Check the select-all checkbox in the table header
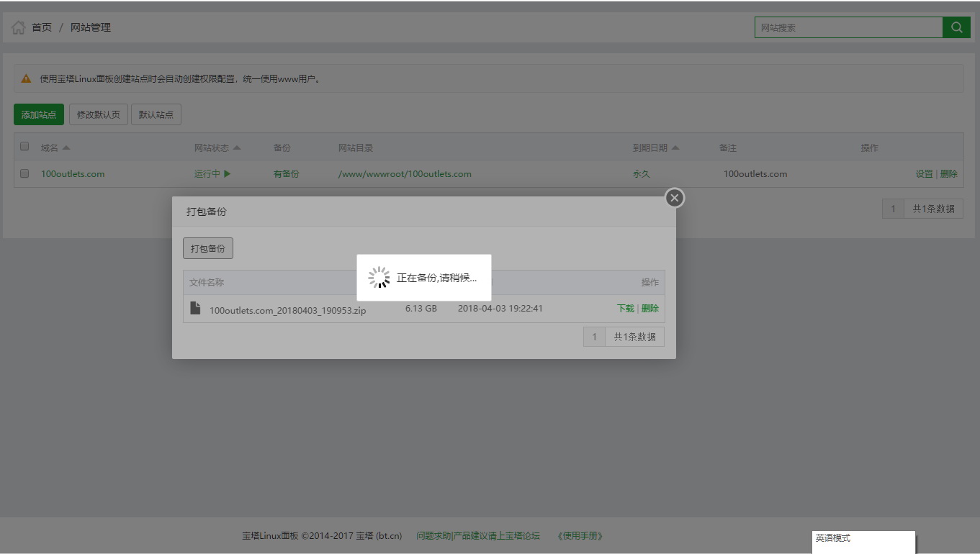Viewport: 980px width, 554px height. [24, 146]
